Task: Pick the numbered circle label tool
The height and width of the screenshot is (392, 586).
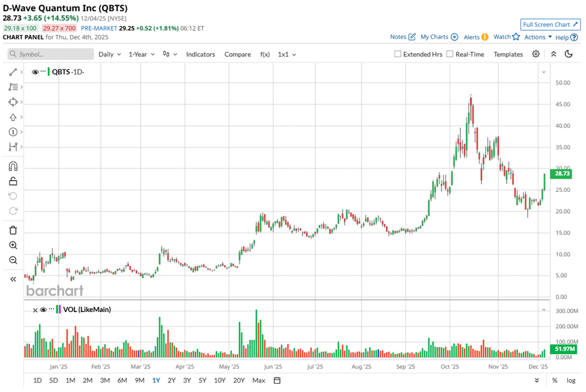Action: tap(13, 132)
